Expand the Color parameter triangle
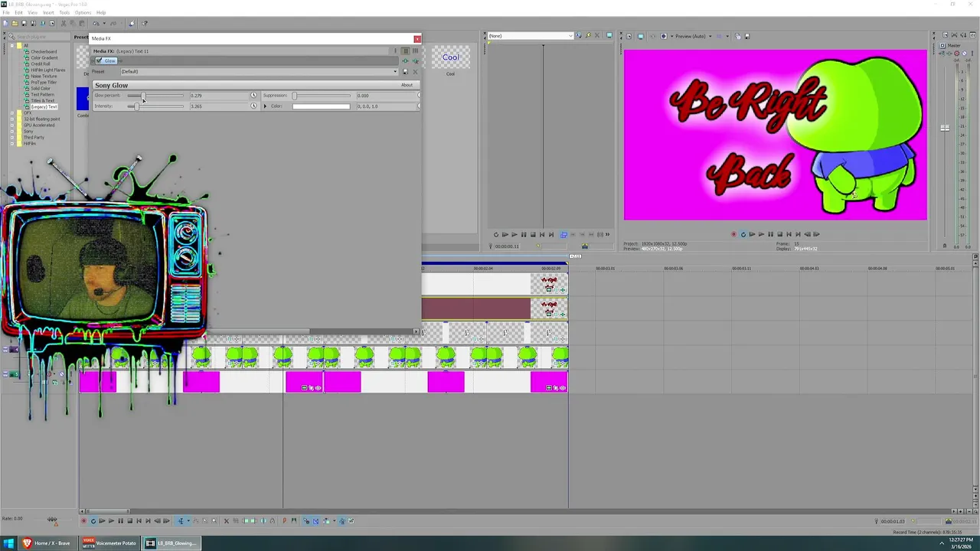 click(x=266, y=106)
